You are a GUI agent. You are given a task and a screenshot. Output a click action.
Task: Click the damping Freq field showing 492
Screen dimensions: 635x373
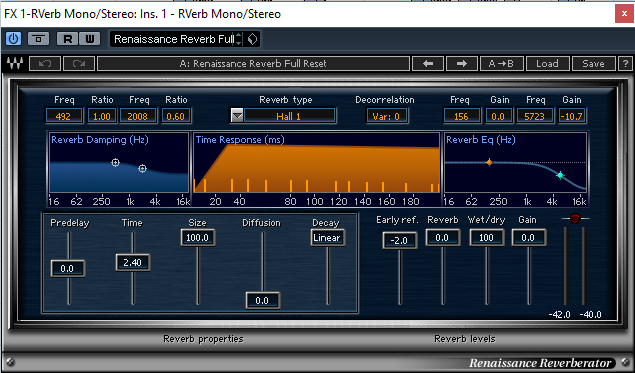(64, 116)
